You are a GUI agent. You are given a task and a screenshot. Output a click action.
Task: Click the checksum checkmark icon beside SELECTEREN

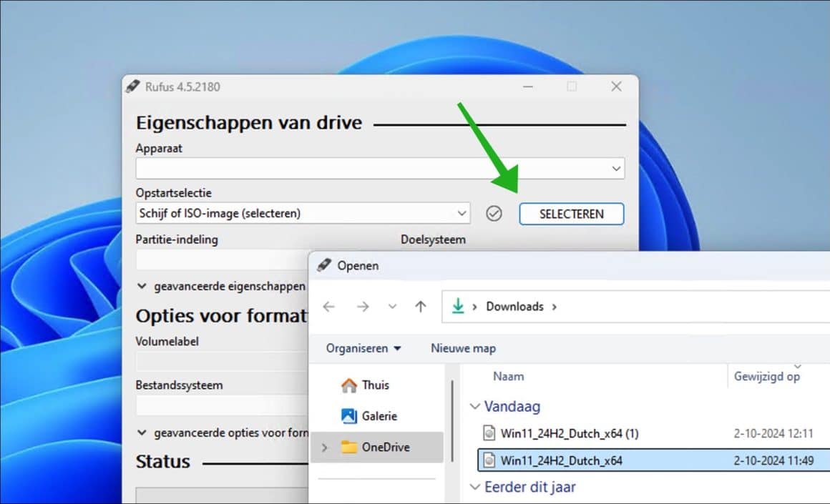click(x=494, y=213)
